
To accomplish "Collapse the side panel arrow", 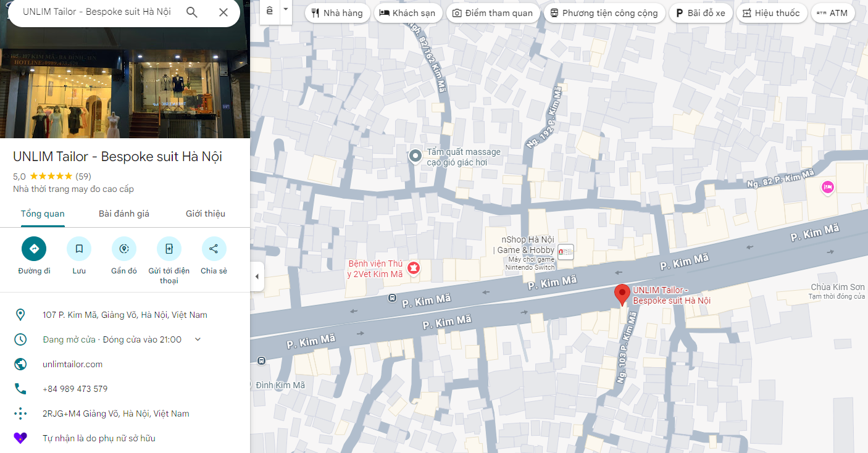I will [257, 276].
